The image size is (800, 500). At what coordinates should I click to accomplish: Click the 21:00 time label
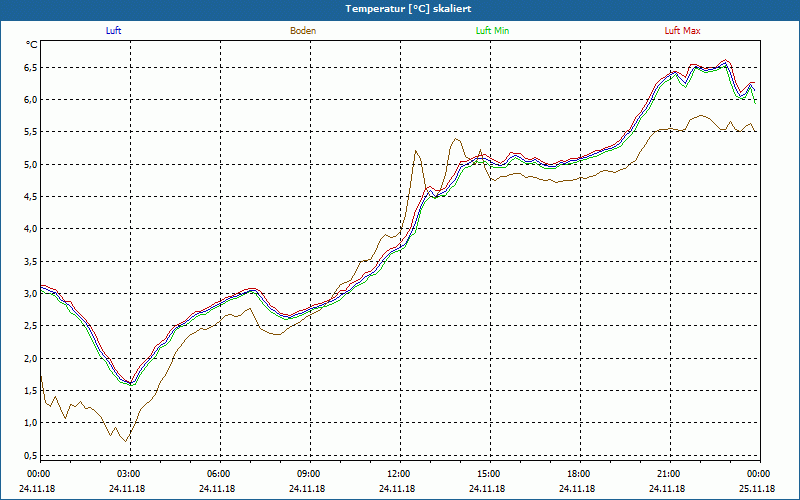[670, 474]
